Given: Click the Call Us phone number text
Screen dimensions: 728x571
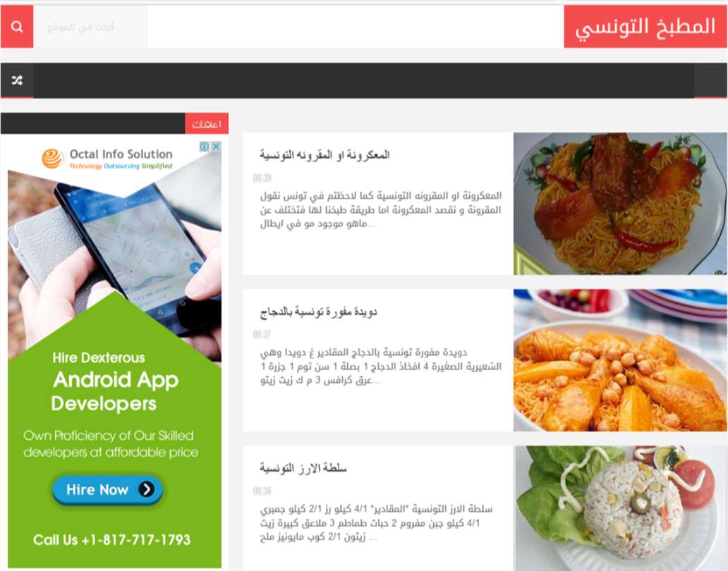Looking at the screenshot, I should (x=112, y=540).
